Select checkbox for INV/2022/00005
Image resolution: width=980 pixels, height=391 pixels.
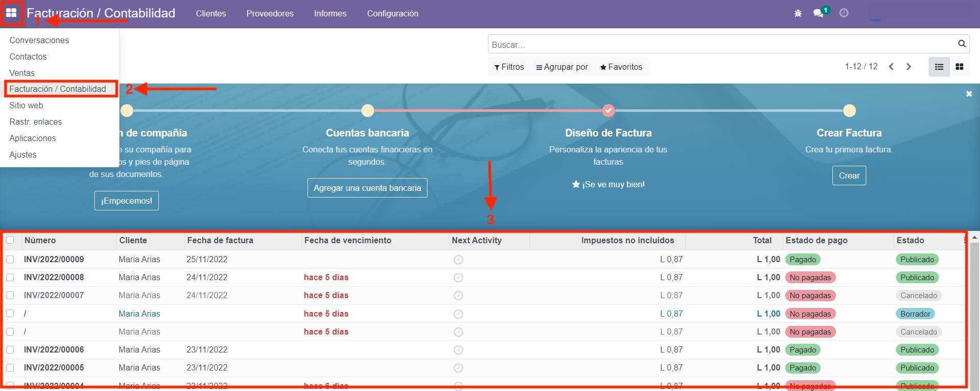click(10, 367)
